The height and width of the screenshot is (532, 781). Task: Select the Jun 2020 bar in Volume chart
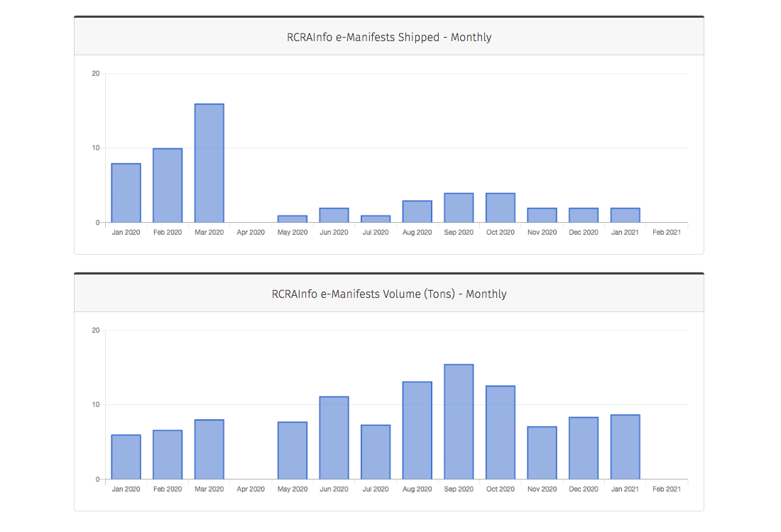[x=334, y=438]
